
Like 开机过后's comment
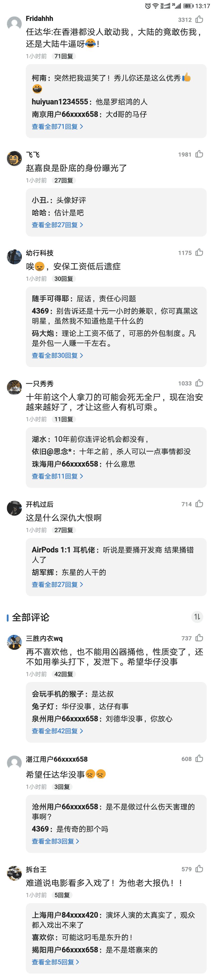click(x=199, y=504)
